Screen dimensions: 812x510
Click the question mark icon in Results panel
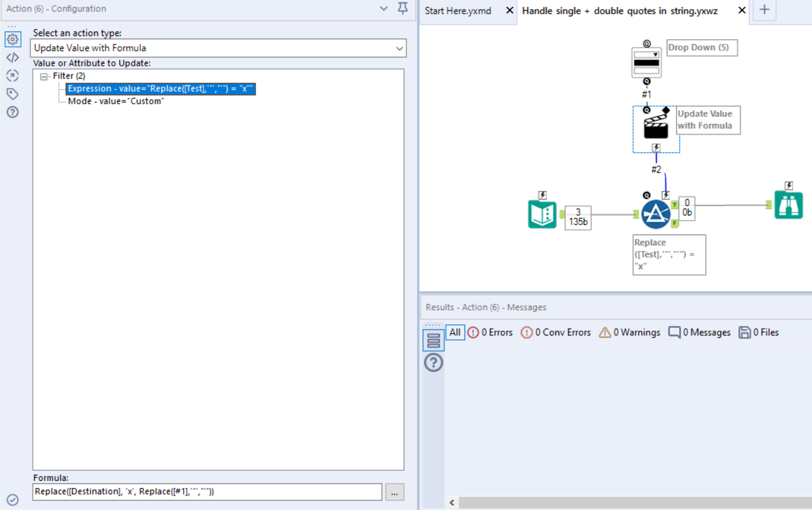tap(434, 362)
